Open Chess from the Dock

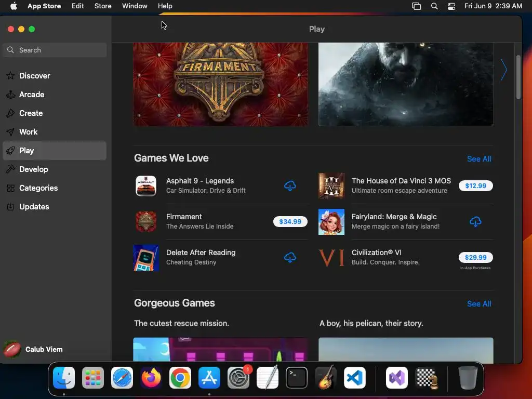tap(426, 378)
